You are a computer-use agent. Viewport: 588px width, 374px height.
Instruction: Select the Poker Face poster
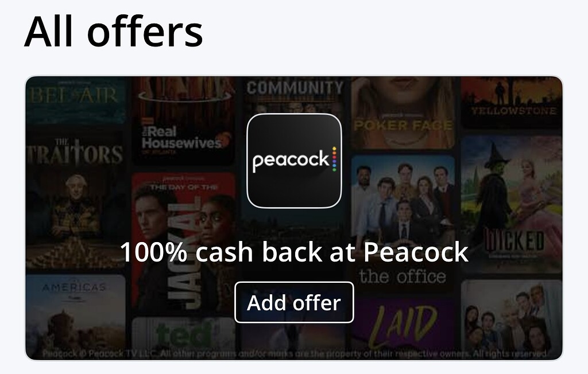click(403, 112)
